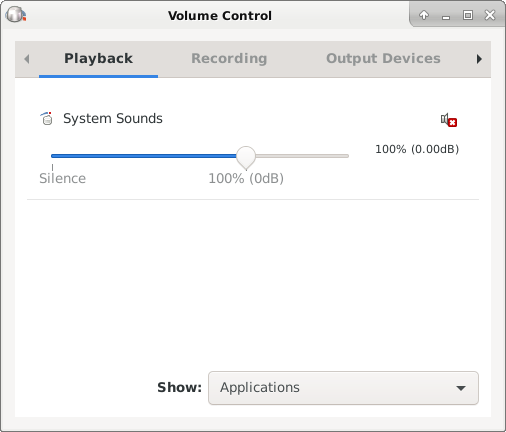
Task: Maximize the Volume Control window
Action: tap(468, 15)
